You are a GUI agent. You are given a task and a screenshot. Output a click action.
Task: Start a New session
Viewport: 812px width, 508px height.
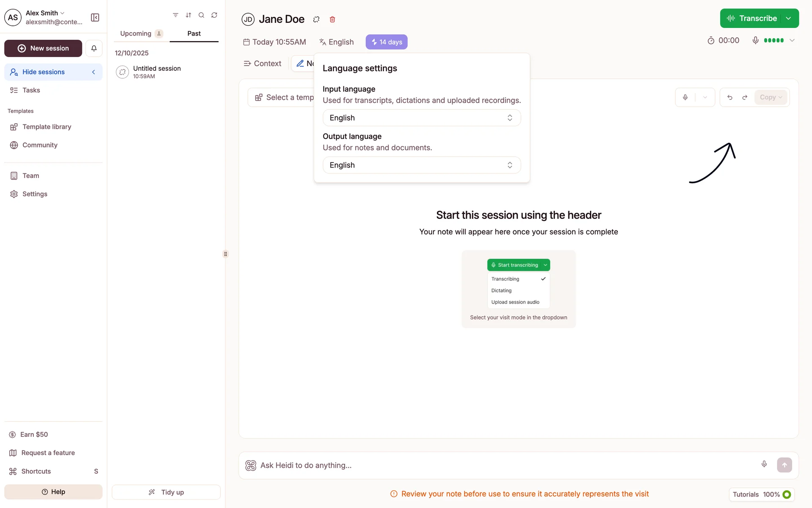43,48
